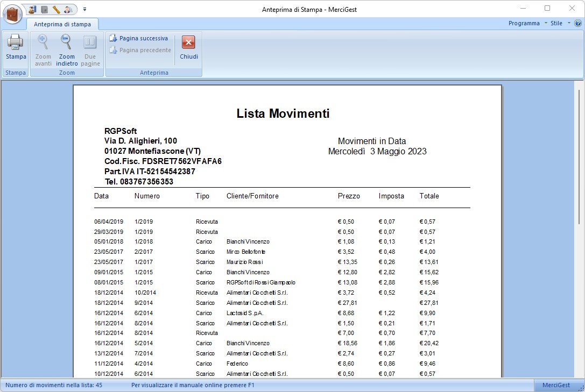This screenshot has width=585, height=392.
Task: Click the 'Numero' column header
Action: click(x=147, y=196)
